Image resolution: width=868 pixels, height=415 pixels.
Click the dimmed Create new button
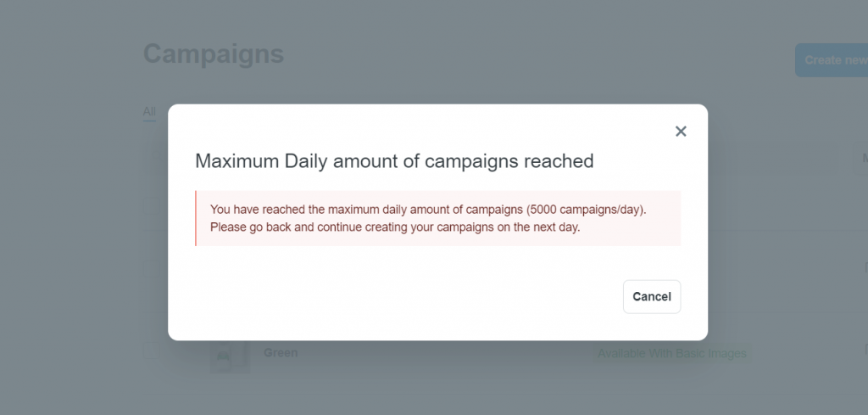[x=832, y=60]
